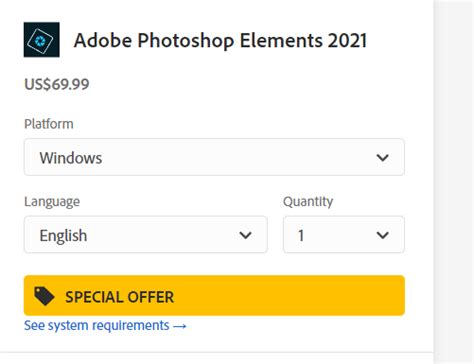Click the Photoshop Elements product icon
Screen dimensions: 474x364
[42, 40]
